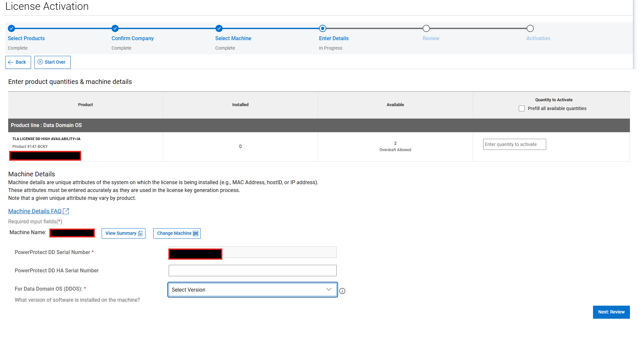The height and width of the screenshot is (337, 644).
Task: Select the Select Machine step label
Action: click(233, 38)
